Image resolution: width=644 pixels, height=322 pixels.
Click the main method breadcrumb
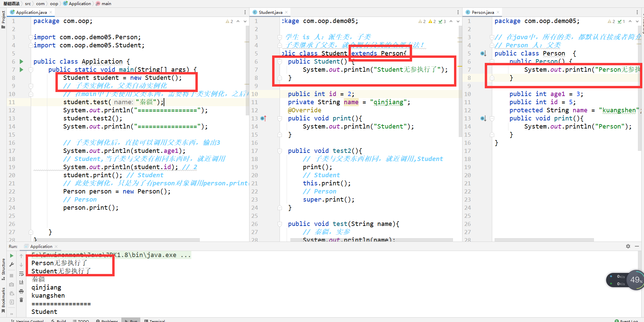(x=103, y=4)
